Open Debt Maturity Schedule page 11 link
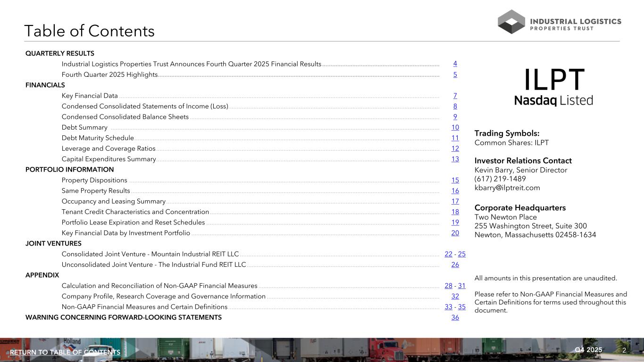The image size is (644, 362). tap(455, 138)
